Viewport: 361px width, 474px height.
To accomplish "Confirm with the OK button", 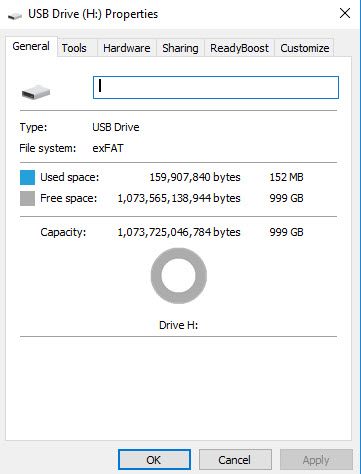I will pyautogui.click(x=154, y=460).
